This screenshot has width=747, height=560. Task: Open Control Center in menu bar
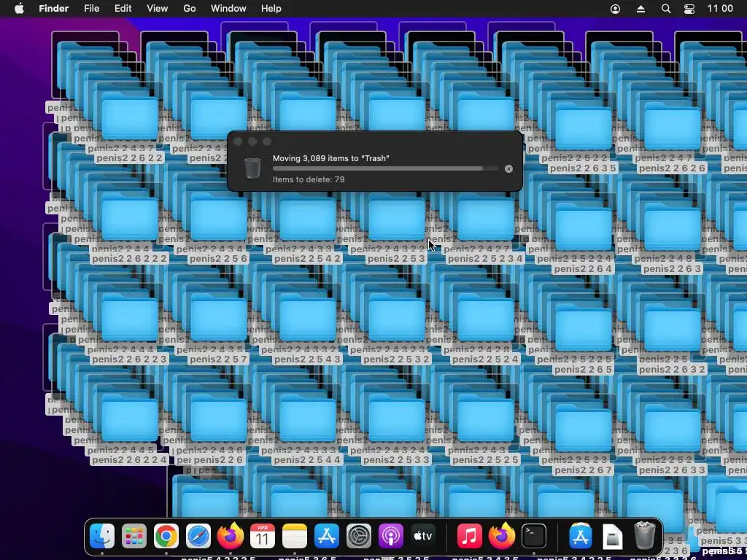[689, 9]
